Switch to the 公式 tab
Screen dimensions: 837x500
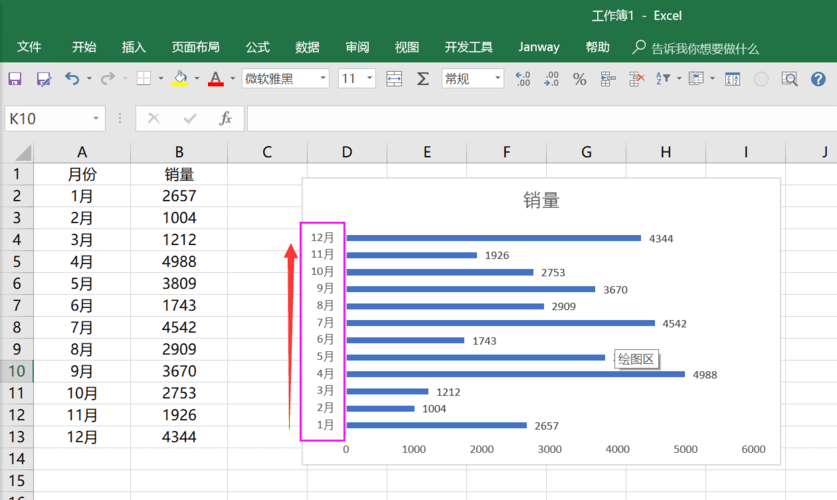257,47
